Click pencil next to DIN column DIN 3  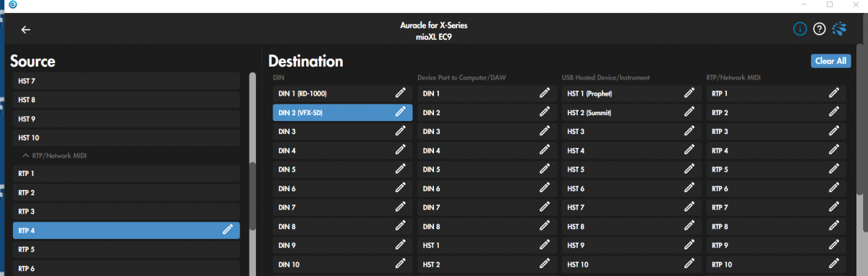[x=400, y=131]
